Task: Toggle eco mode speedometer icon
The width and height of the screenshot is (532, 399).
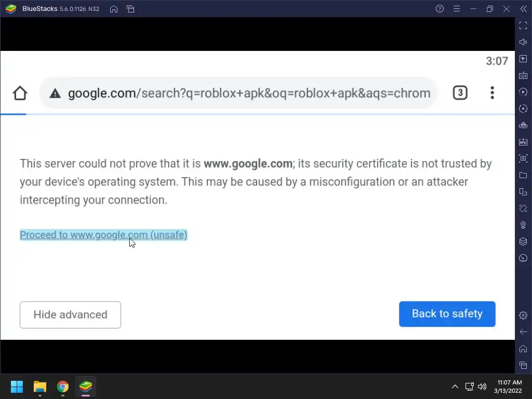Action: coord(523,258)
